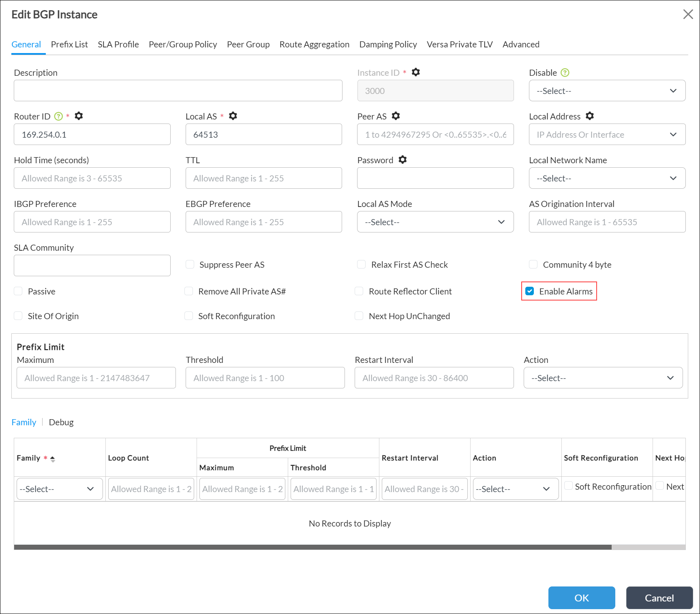The image size is (700, 614).
Task: Sort by the Family column arrow icon
Action: (53, 458)
